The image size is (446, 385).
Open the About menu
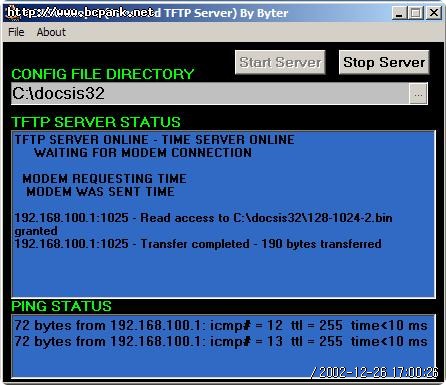51,32
